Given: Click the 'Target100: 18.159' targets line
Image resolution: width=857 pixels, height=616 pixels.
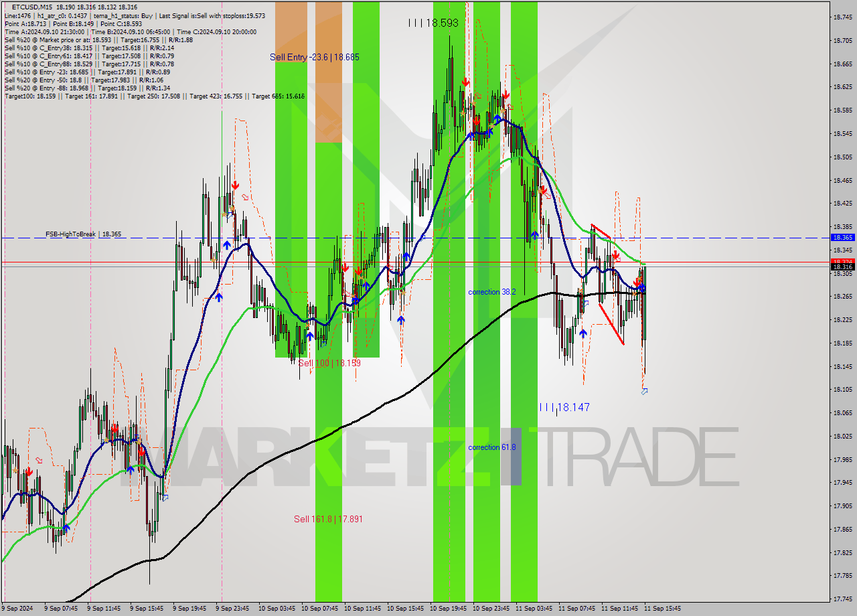Looking at the screenshot, I should click(x=154, y=96).
